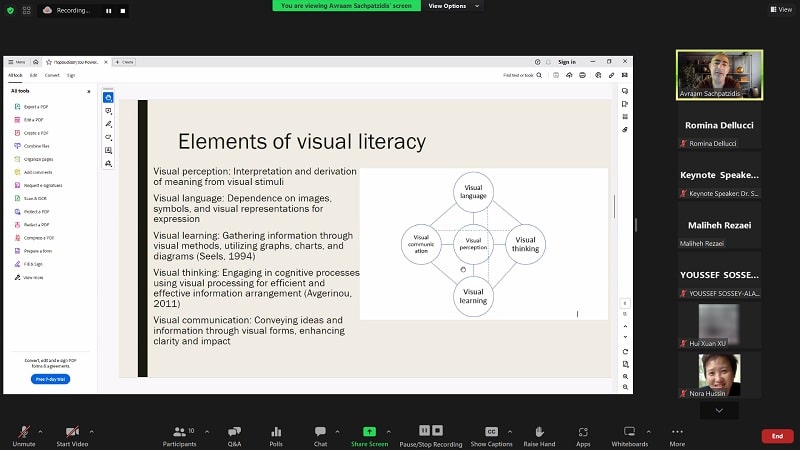Open the Polls panel
Viewport: 800px width, 450px height.
[x=276, y=435]
